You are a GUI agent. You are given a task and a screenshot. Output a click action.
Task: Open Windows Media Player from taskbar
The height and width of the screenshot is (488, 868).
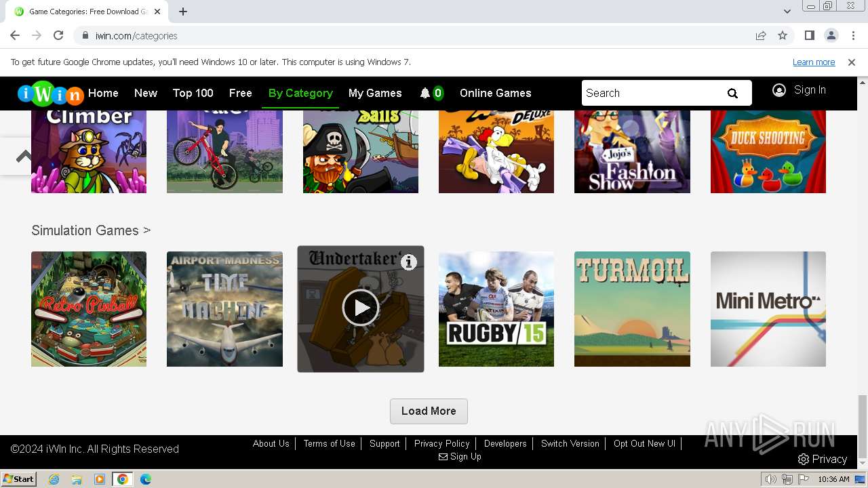[x=100, y=479]
